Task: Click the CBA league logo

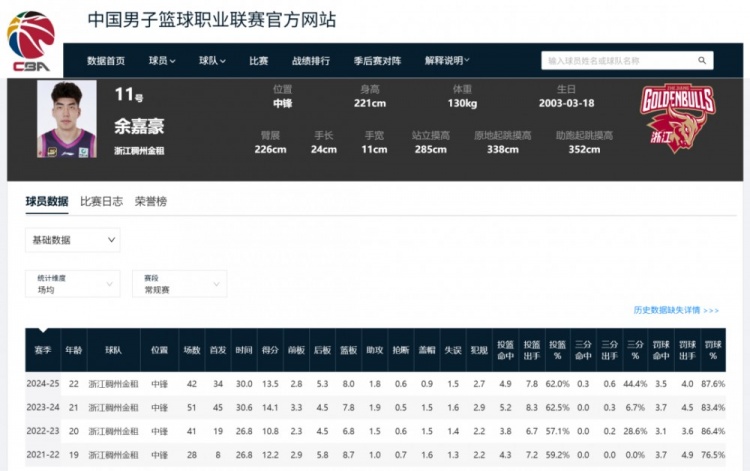Action: coord(31,40)
